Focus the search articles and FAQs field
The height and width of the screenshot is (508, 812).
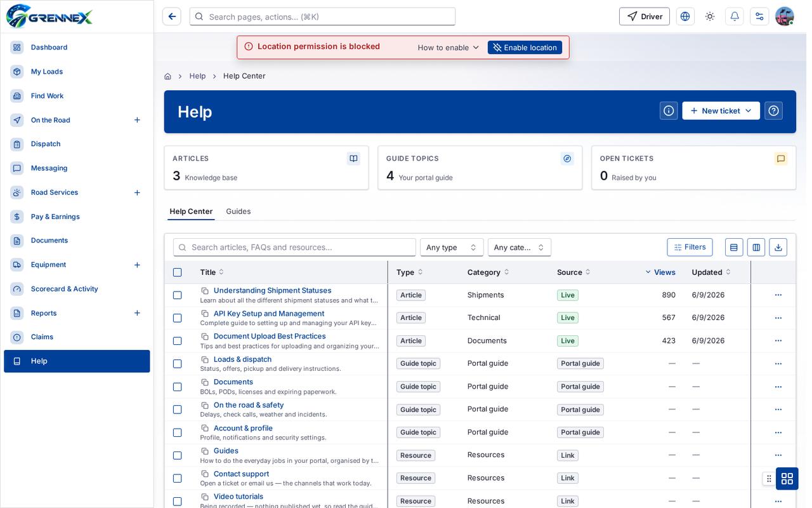tap(294, 247)
